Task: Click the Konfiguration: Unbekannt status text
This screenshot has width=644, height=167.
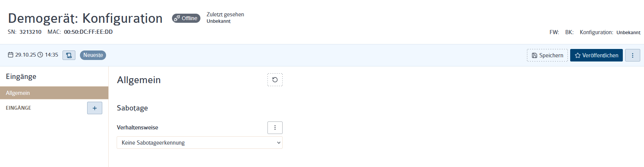Action: coord(610,32)
